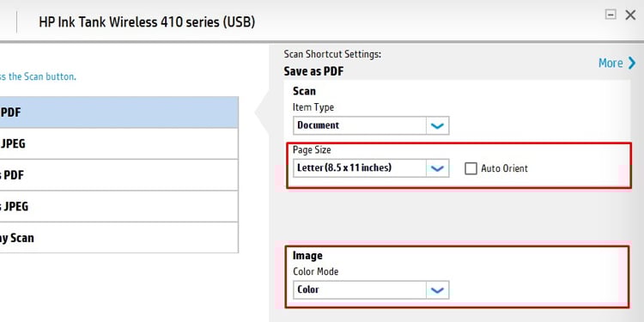Image resolution: width=644 pixels, height=322 pixels.
Task: Click the Image section heading
Action: (x=307, y=256)
